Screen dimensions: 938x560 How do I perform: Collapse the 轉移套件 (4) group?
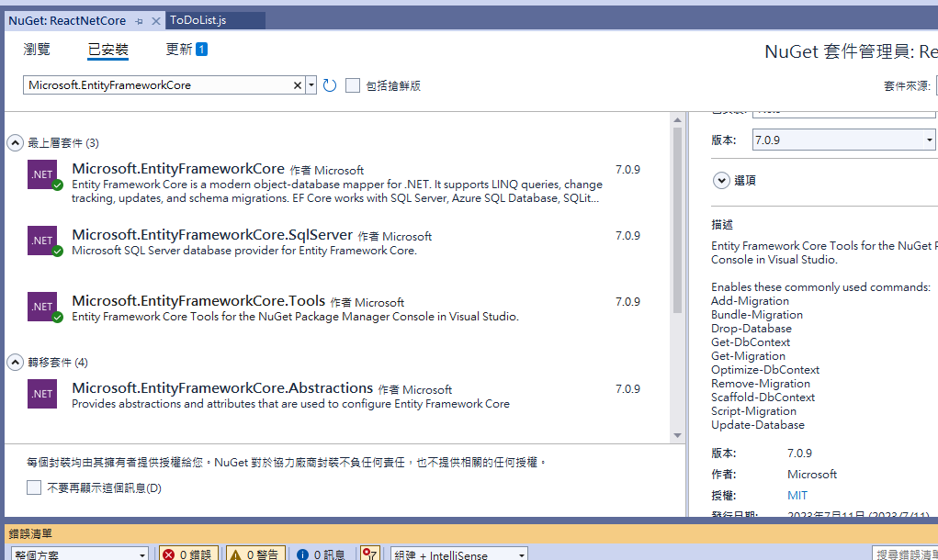click(15, 363)
